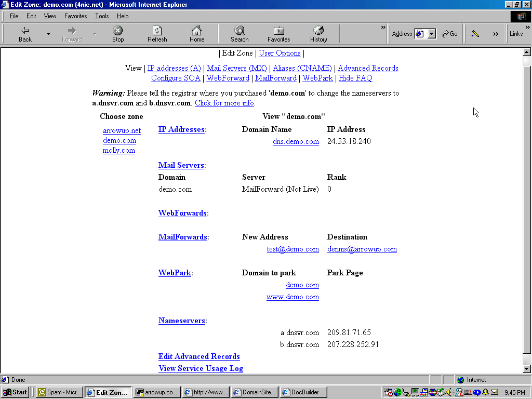
Task: Open the Aliases (CNAME) link
Action: pos(302,68)
